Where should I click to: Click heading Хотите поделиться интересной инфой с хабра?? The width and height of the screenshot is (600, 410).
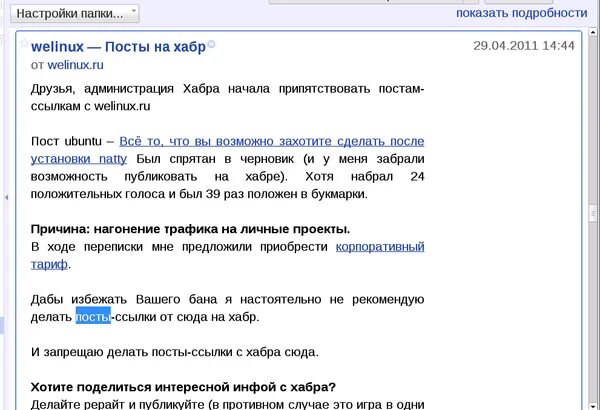[183, 387]
